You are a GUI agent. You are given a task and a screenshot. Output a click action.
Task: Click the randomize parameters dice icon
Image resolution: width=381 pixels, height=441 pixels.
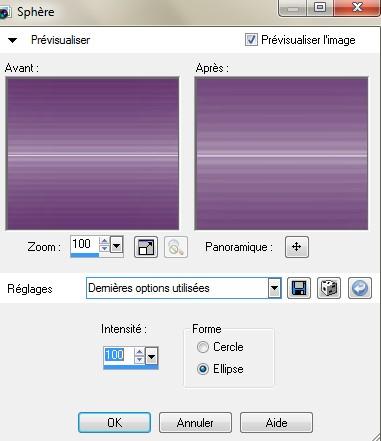[329, 288]
